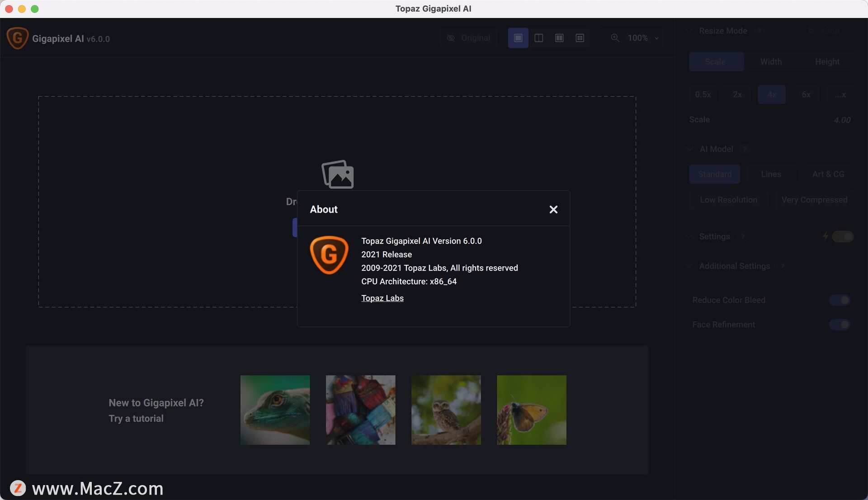Choose the Art & CG model

(x=828, y=174)
